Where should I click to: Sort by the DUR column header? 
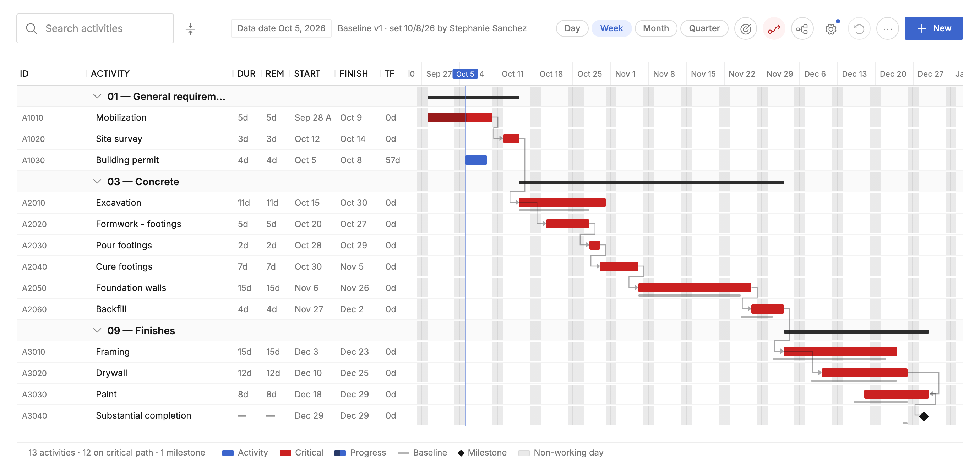[x=246, y=74]
